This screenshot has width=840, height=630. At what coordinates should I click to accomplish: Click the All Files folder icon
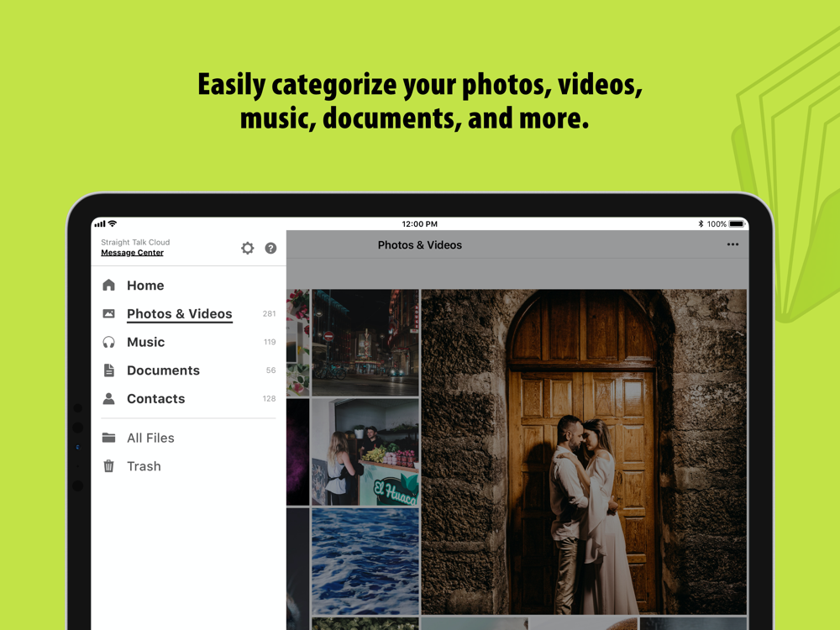(x=108, y=438)
